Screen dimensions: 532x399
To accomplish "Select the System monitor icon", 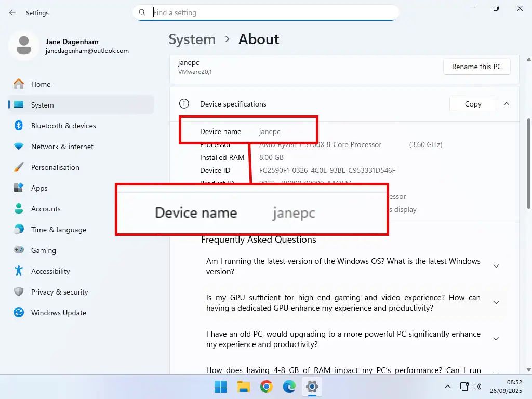I will [19, 104].
